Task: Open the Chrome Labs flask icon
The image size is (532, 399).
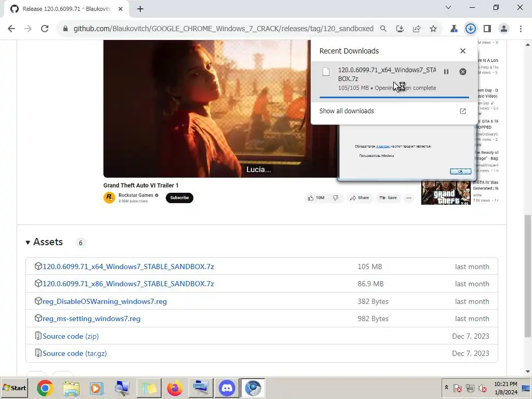Action: click(x=454, y=29)
